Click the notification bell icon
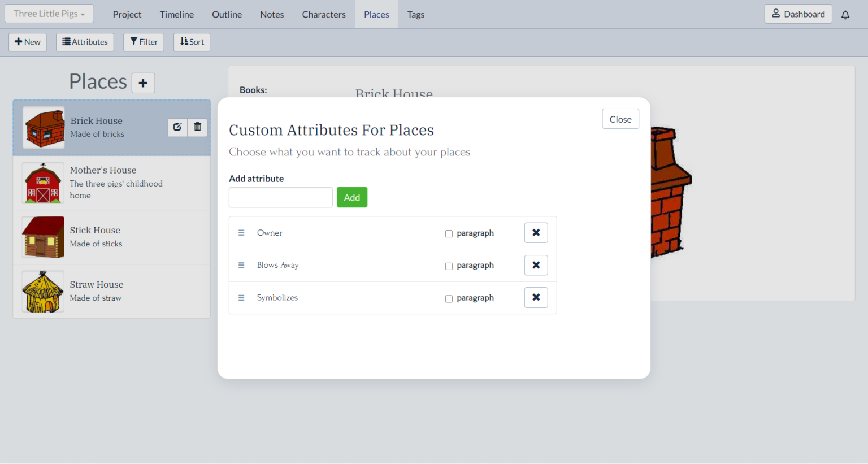Image resolution: width=868 pixels, height=464 pixels. [845, 15]
